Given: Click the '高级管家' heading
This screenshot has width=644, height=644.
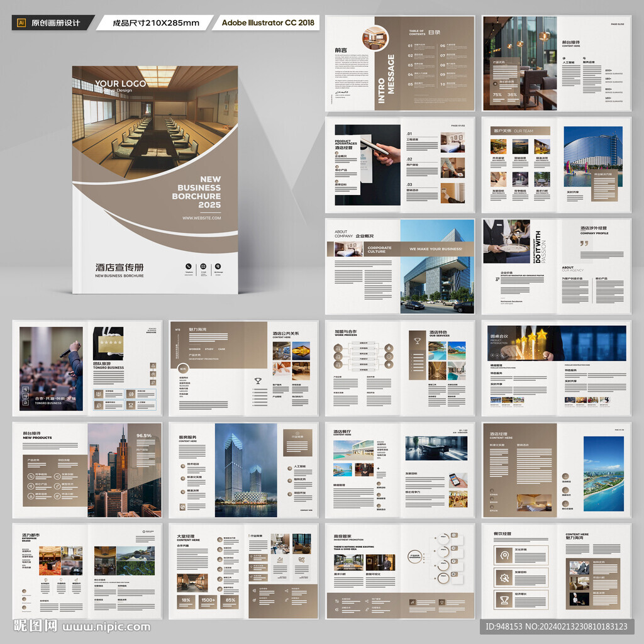Looking at the screenshot, I should click(x=342, y=536).
